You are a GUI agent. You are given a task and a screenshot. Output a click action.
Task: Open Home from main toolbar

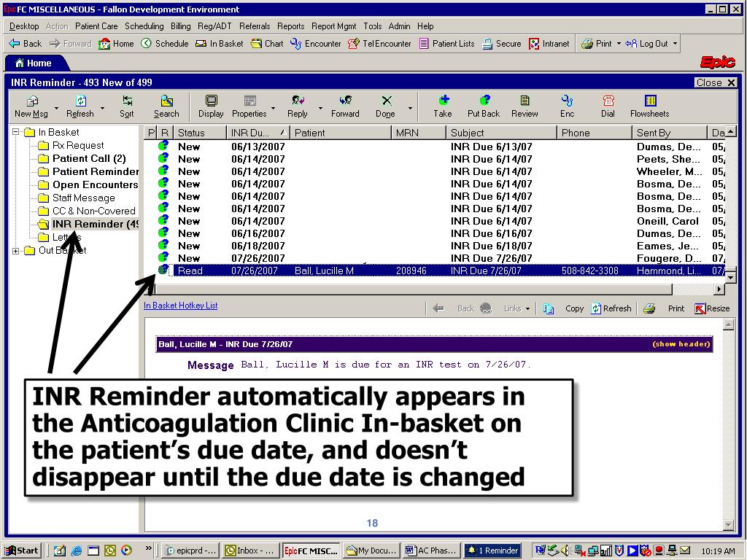(x=116, y=43)
